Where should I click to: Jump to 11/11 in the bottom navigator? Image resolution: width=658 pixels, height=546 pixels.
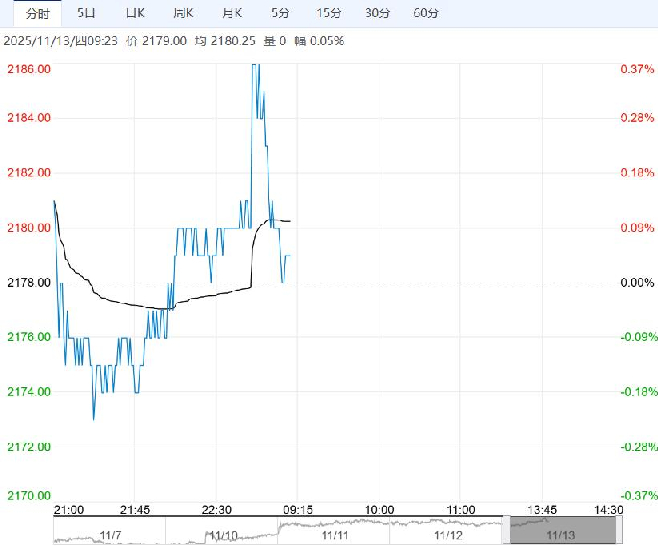point(335,533)
